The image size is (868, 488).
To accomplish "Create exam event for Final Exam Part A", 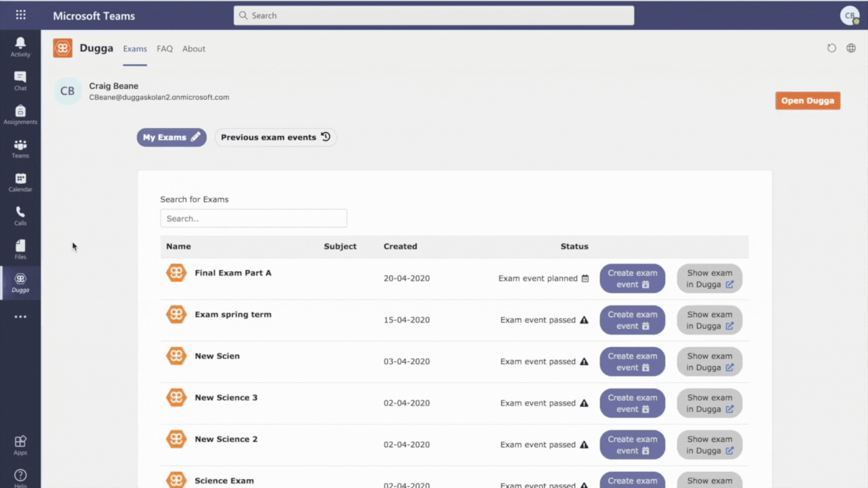I will pyautogui.click(x=632, y=278).
